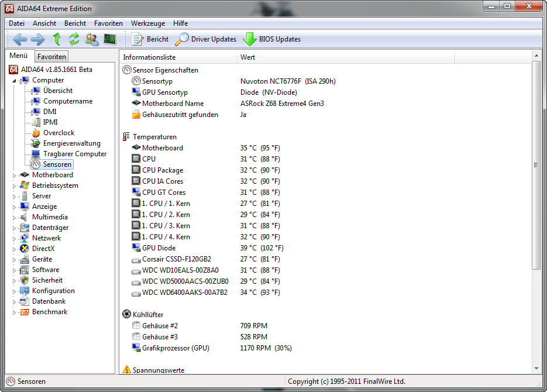This screenshot has height=392, width=547.
Task: Expand the Server tree node
Action: 14,197
